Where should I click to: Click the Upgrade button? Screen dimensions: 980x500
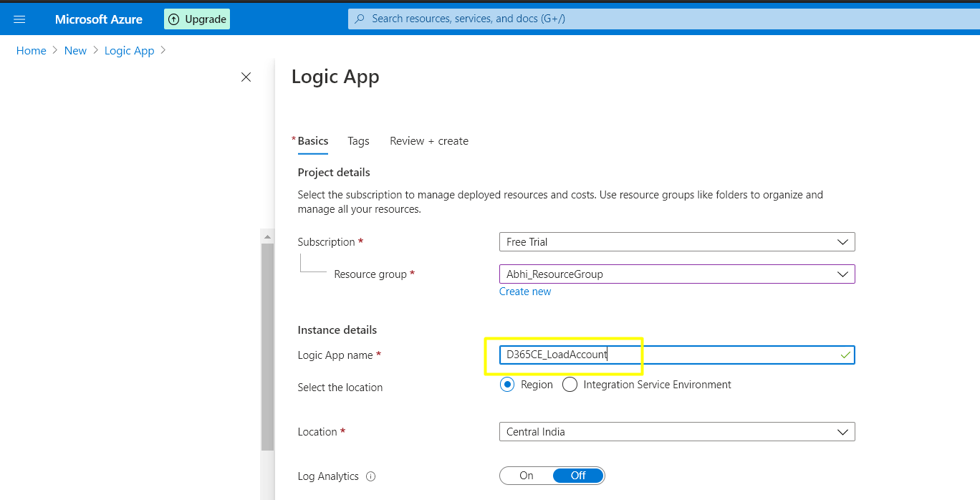click(197, 19)
